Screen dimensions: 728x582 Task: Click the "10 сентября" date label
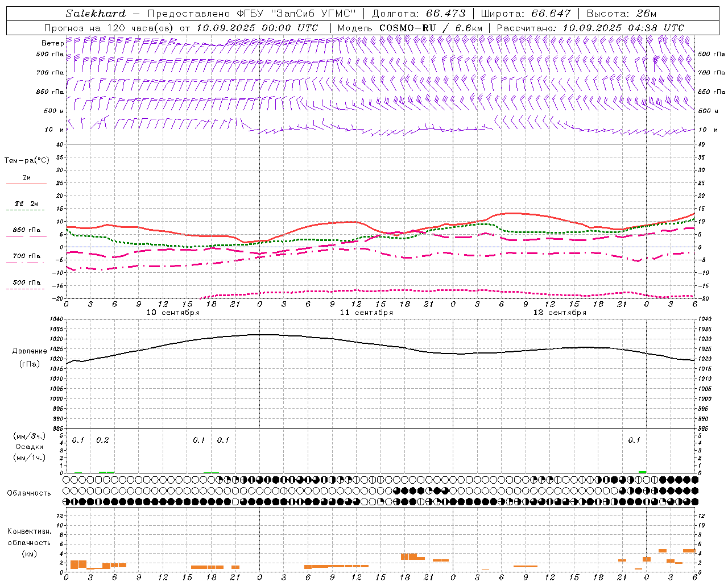point(173,313)
